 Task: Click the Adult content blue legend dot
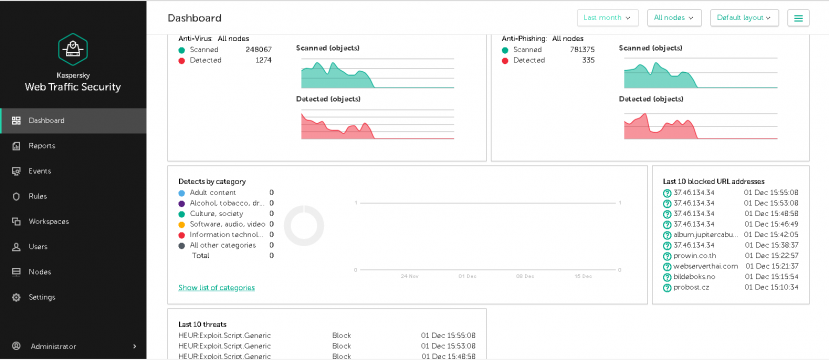tap(181, 193)
